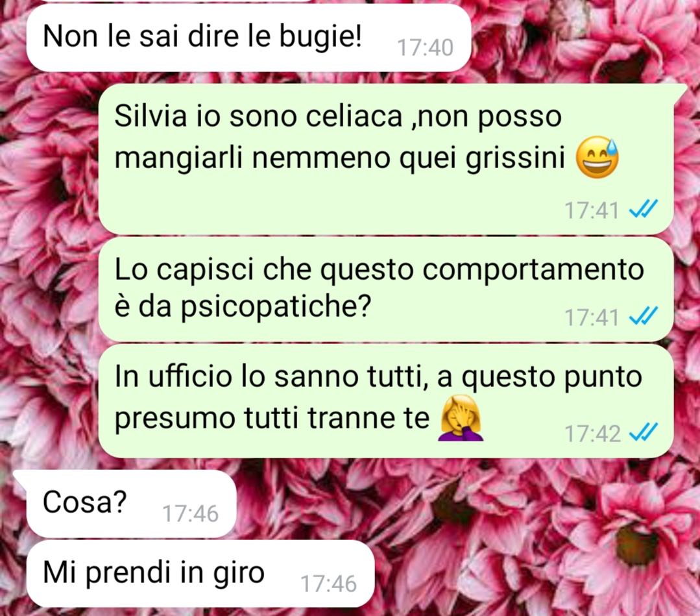Tap the word "grissini" in the message

(x=516, y=158)
